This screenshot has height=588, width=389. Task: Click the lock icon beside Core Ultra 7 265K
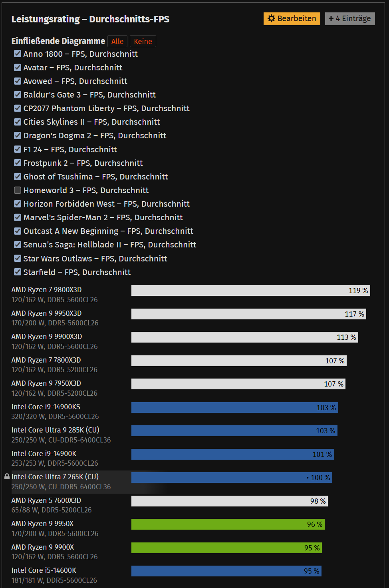[7, 476]
